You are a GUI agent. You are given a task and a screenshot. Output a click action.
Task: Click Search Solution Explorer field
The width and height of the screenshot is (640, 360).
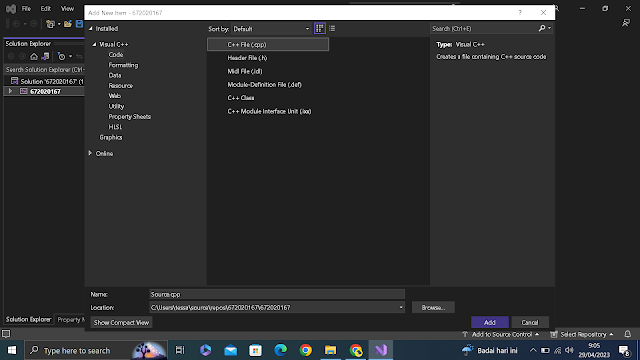coord(44,69)
